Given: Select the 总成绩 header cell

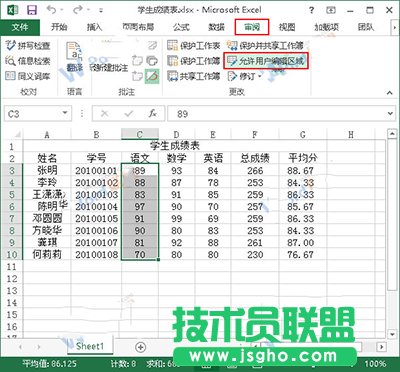Looking at the screenshot, I should [x=255, y=158].
